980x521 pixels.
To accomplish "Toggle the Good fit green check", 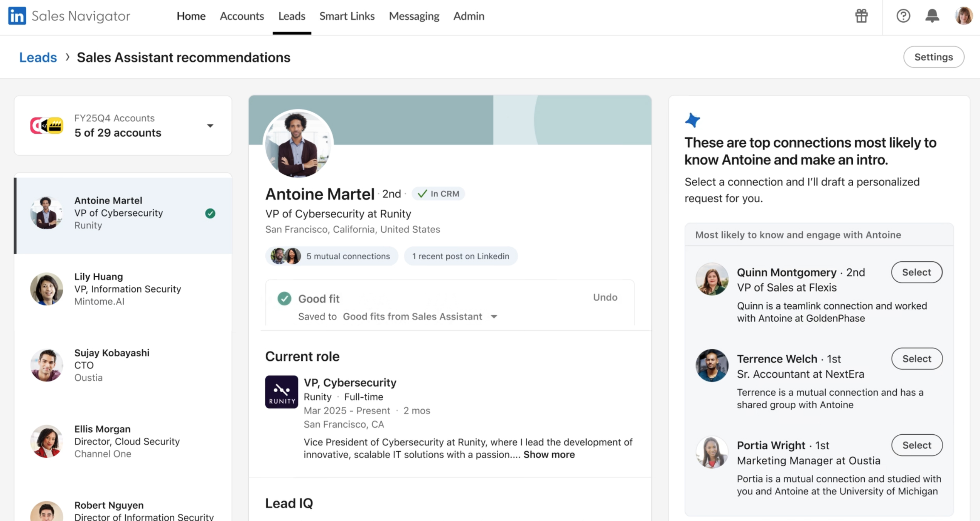I will (284, 299).
